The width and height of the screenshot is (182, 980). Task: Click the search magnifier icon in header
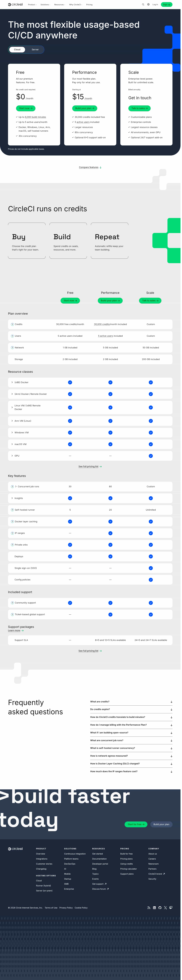[143, 5]
